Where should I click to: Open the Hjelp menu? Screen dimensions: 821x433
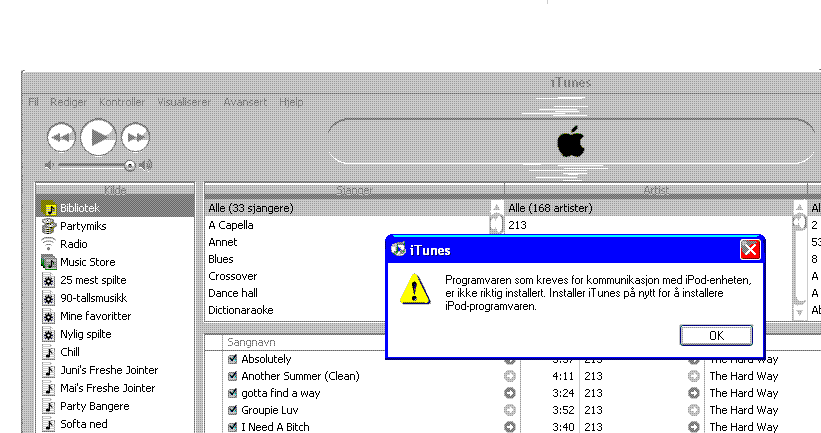(291, 102)
